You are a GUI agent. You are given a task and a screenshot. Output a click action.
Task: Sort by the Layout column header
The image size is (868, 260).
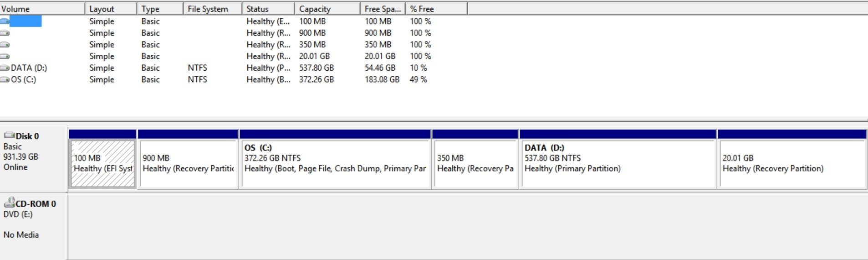[110, 9]
